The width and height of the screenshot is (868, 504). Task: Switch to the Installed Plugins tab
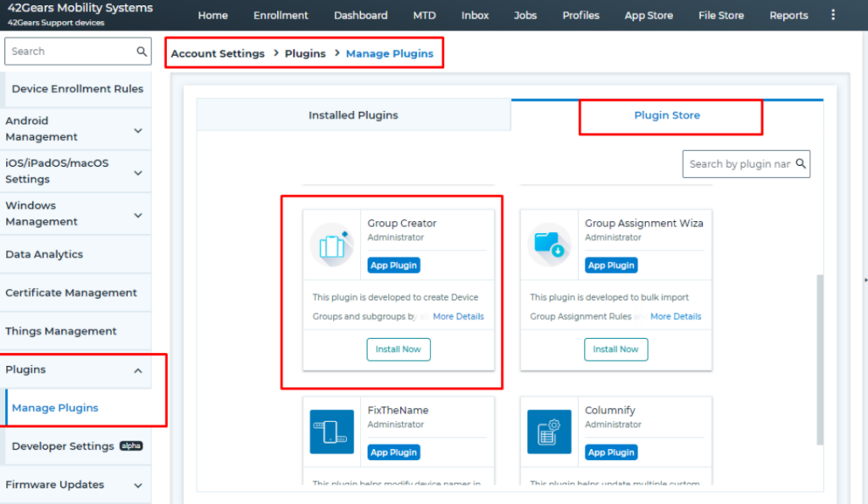(x=353, y=115)
